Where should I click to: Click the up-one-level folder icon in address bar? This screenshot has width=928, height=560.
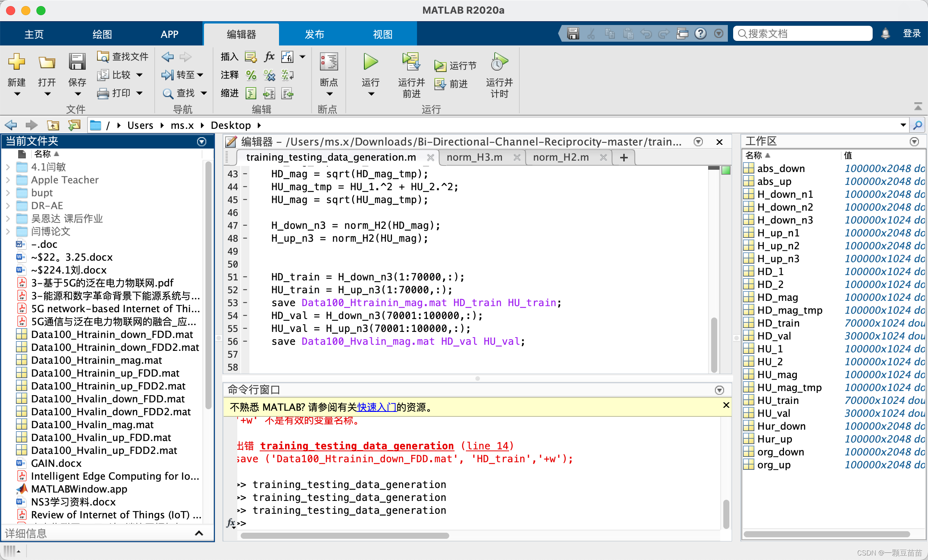(x=53, y=125)
